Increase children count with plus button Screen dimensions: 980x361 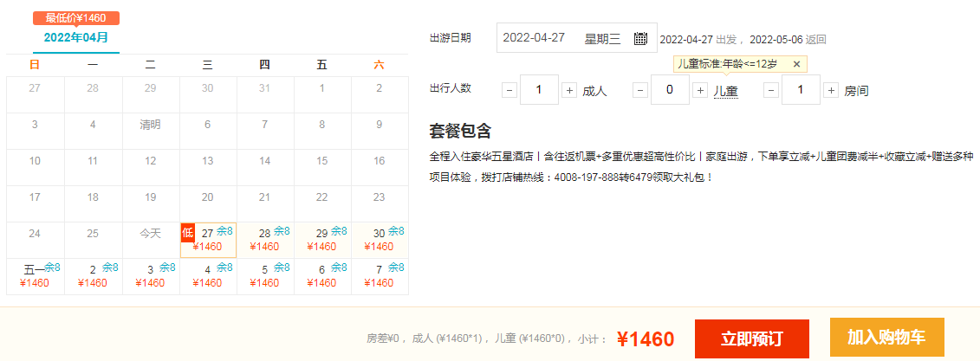coord(700,90)
